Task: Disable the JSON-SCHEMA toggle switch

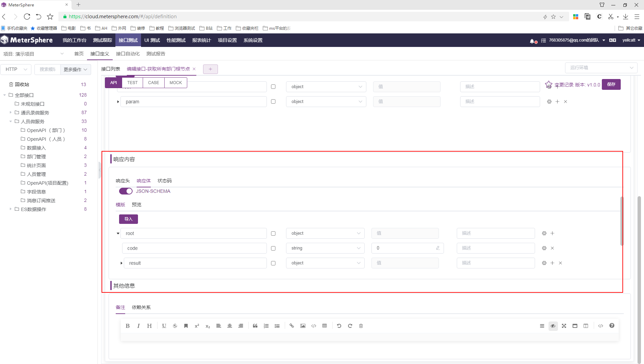Action: pyautogui.click(x=125, y=191)
